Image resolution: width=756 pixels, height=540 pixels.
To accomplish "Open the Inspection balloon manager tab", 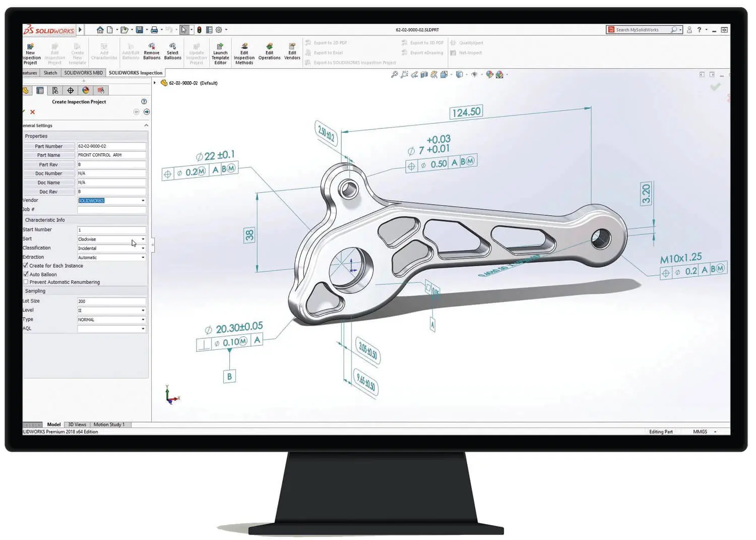I will tap(101, 91).
